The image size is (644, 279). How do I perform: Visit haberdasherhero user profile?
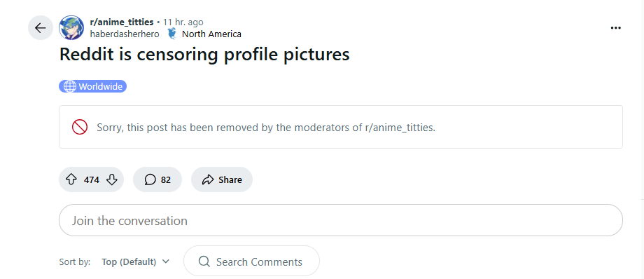pyautogui.click(x=125, y=34)
